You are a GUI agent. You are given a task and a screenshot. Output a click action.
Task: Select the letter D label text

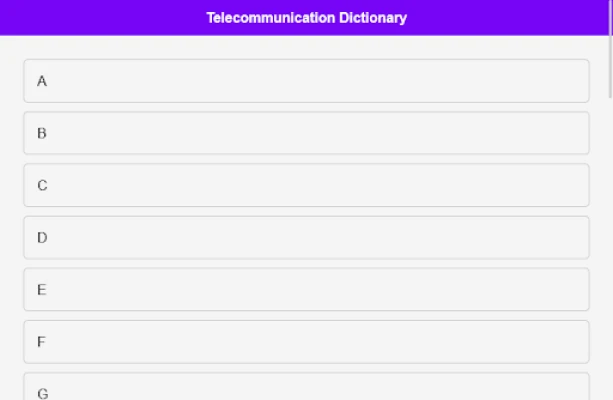point(42,238)
